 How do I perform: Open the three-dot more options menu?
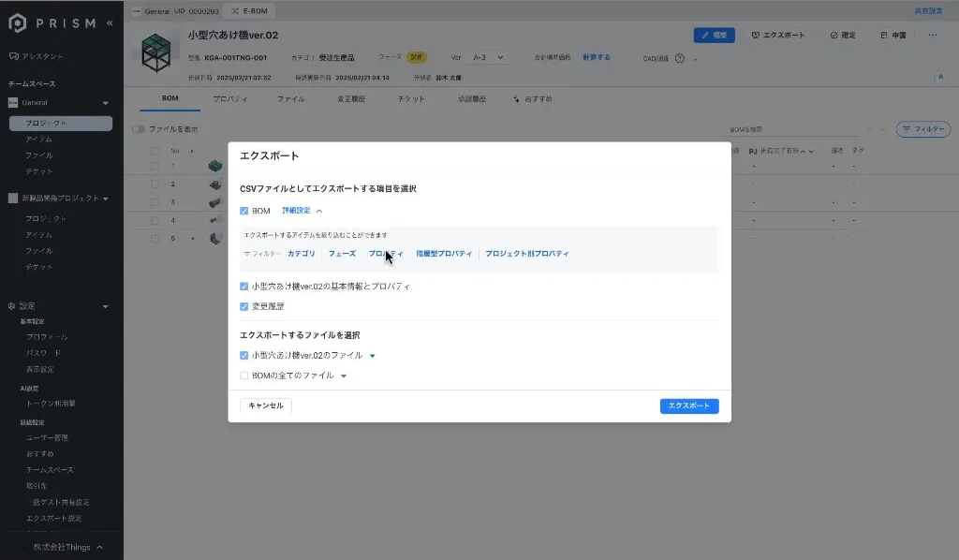tap(932, 35)
